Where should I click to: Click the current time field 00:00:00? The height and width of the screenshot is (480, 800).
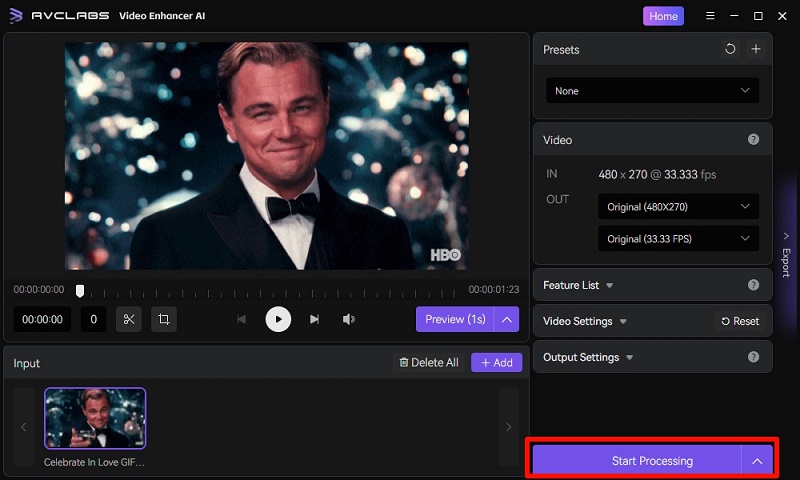(x=42, y=319)
